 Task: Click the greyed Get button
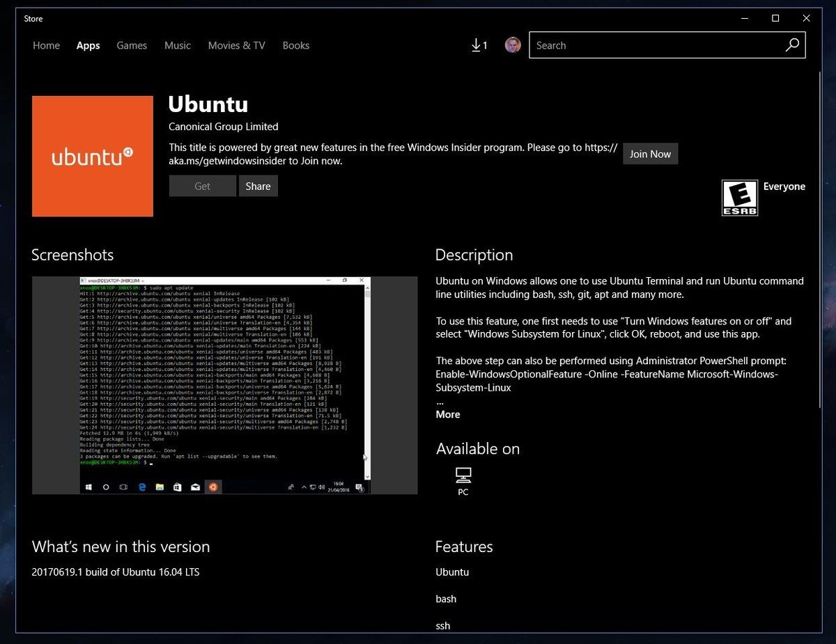point(203,186)
